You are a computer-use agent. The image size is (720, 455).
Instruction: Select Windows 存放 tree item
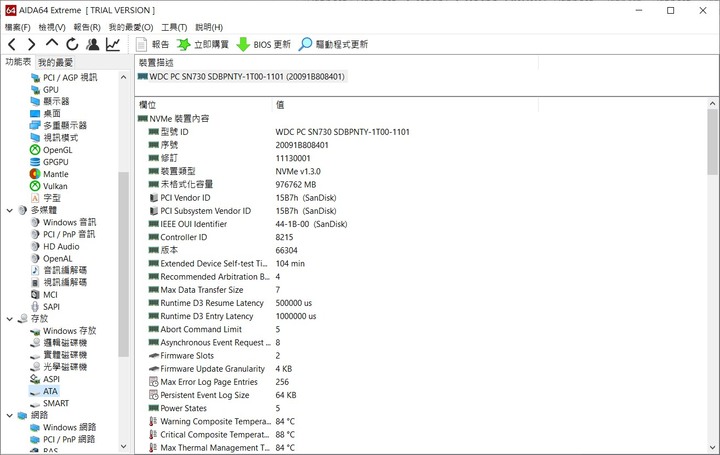coord(63,331)
